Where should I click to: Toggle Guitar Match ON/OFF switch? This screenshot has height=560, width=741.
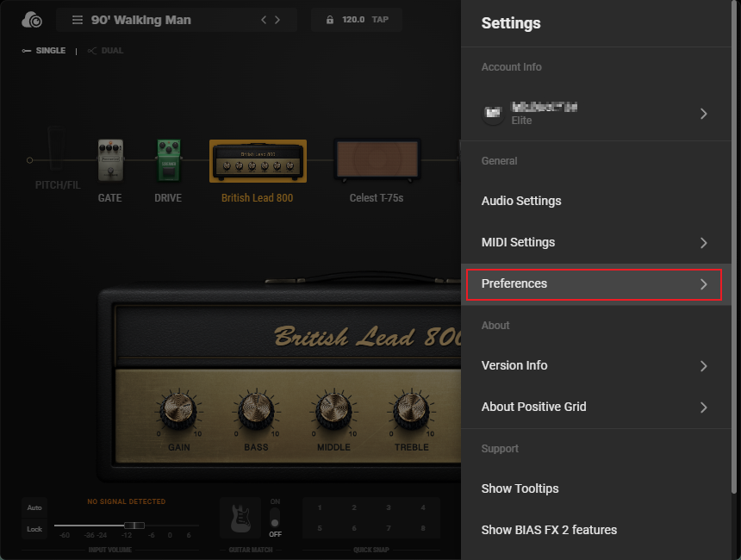click(275, 518)
